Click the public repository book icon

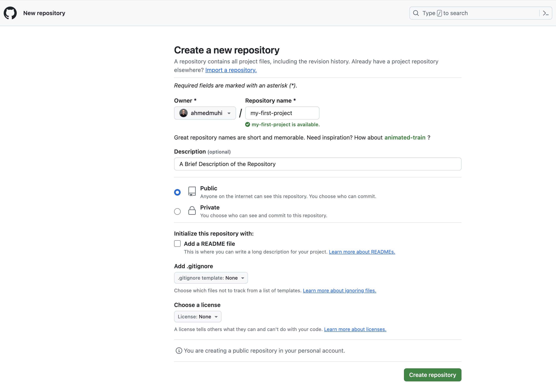192,191
